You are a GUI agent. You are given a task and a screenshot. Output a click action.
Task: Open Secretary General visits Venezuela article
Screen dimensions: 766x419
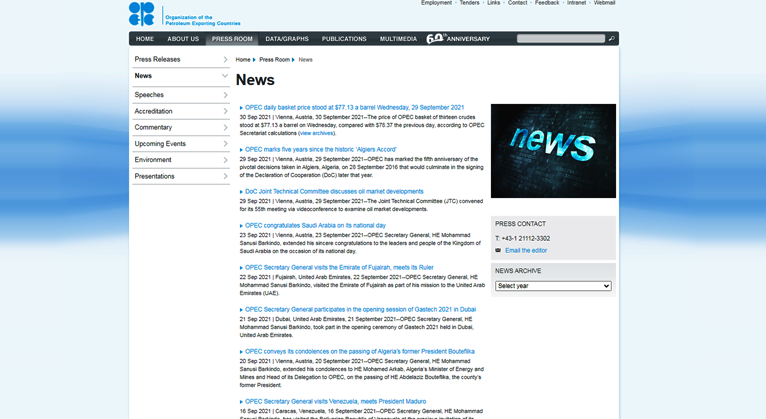336,401
